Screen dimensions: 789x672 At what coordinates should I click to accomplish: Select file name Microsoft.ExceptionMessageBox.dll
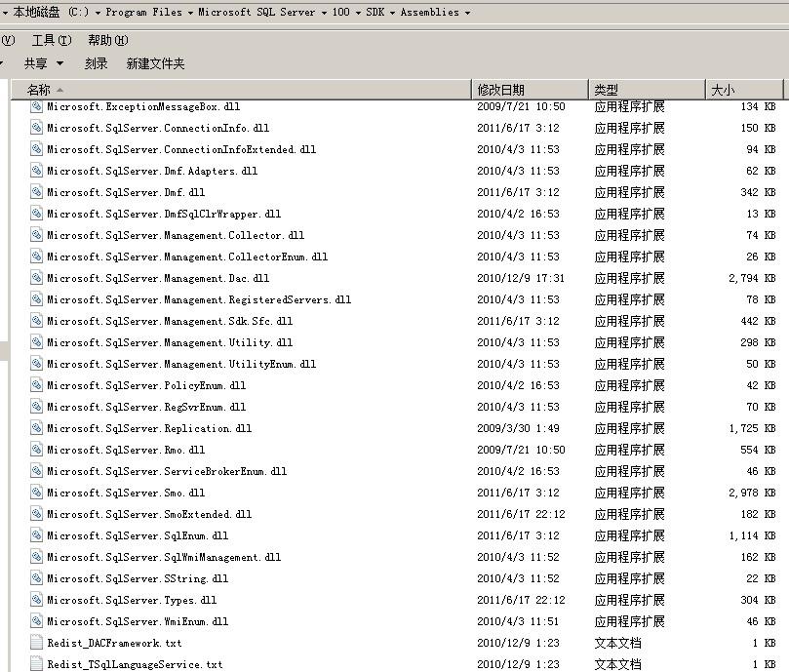(143, 106)
